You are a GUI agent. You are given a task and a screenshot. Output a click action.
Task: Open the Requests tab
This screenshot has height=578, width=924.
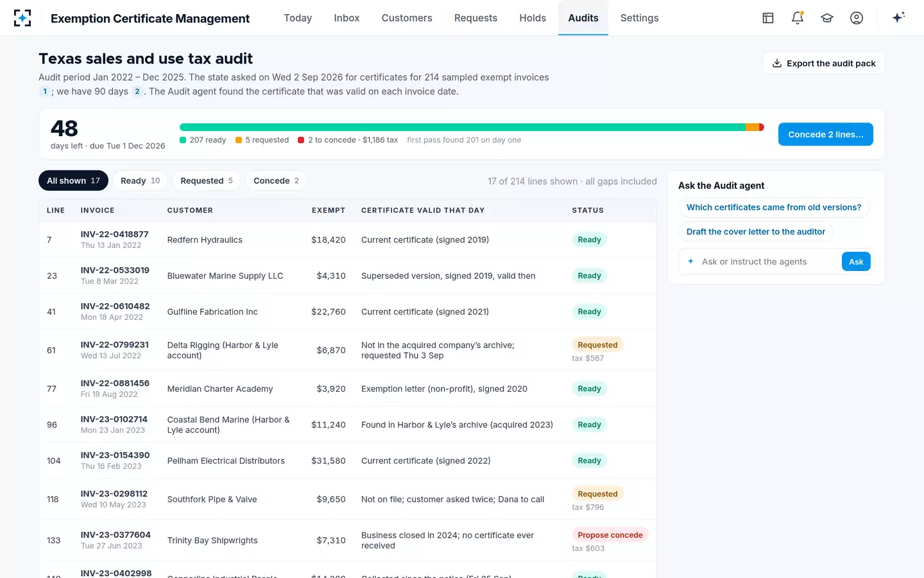(475, 18)
